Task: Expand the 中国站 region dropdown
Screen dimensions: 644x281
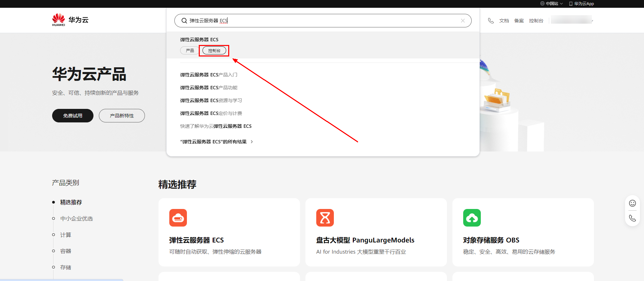Action: (552, 4)
